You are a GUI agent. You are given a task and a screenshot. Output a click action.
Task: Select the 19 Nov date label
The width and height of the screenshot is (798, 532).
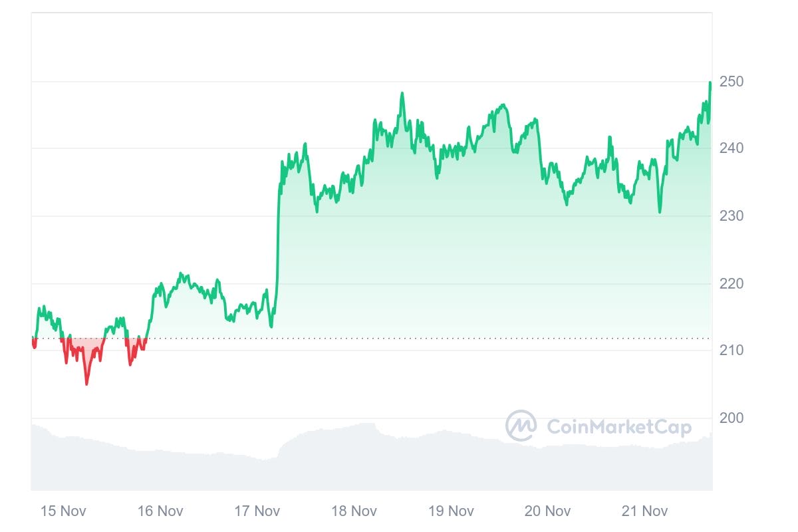451,511
